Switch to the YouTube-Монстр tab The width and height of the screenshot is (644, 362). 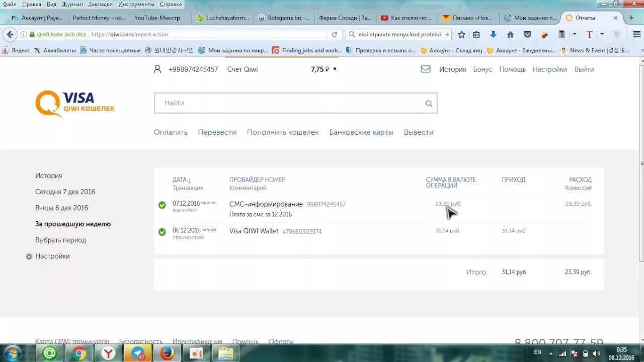coord(161,18)
